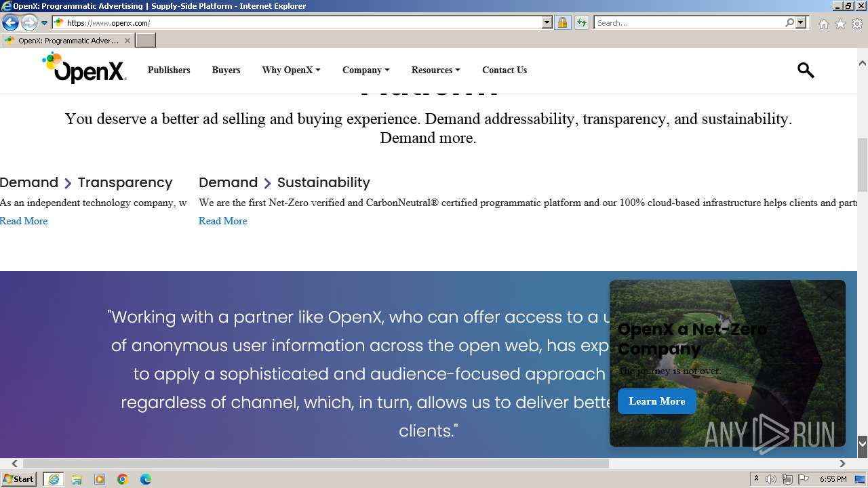The width and height of the screenshot is (868, 488).
Task: Click the address bar URL field
Action: coord(303,22)
